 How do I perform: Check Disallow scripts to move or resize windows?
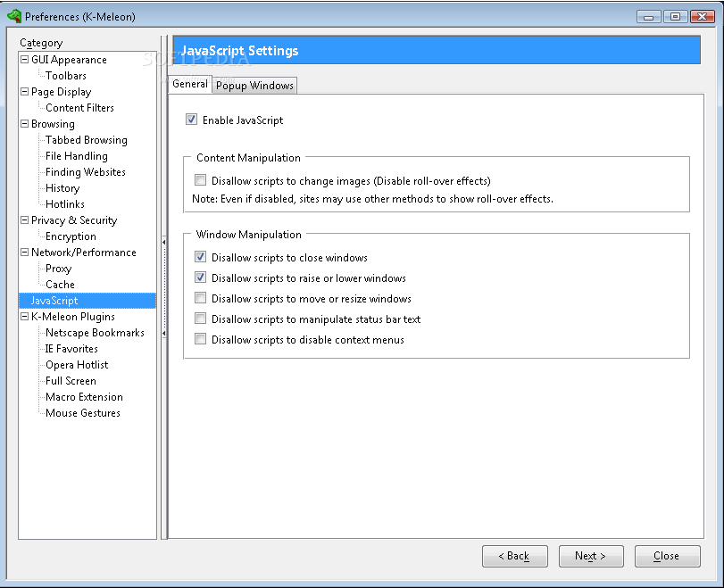coord(200,298)
